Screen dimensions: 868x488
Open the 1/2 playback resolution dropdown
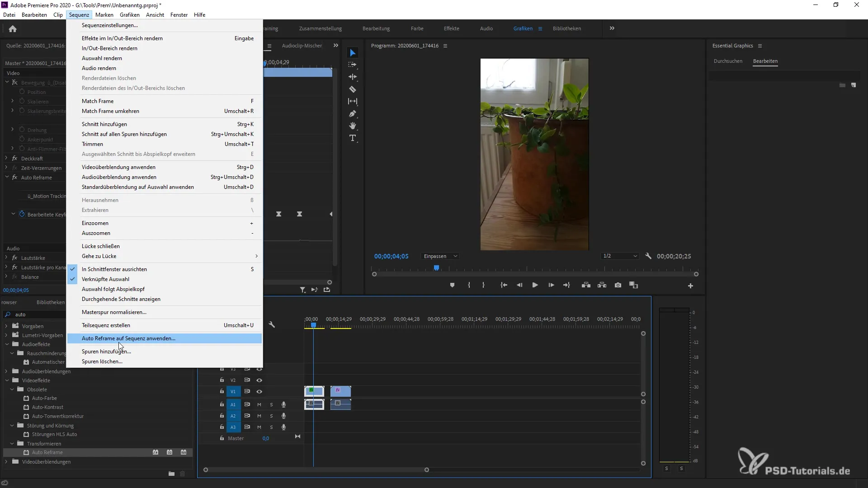(x=620, y=256)
